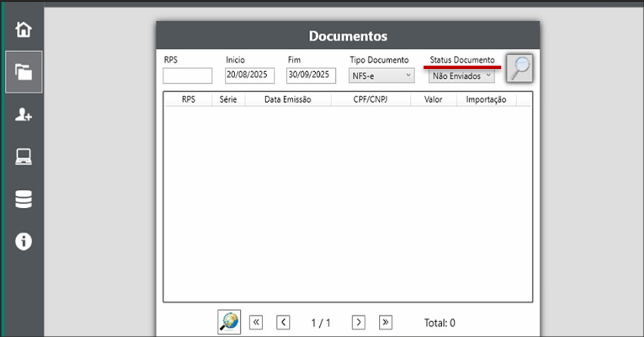Click the globe search icon below the table

tap(229, 322)
